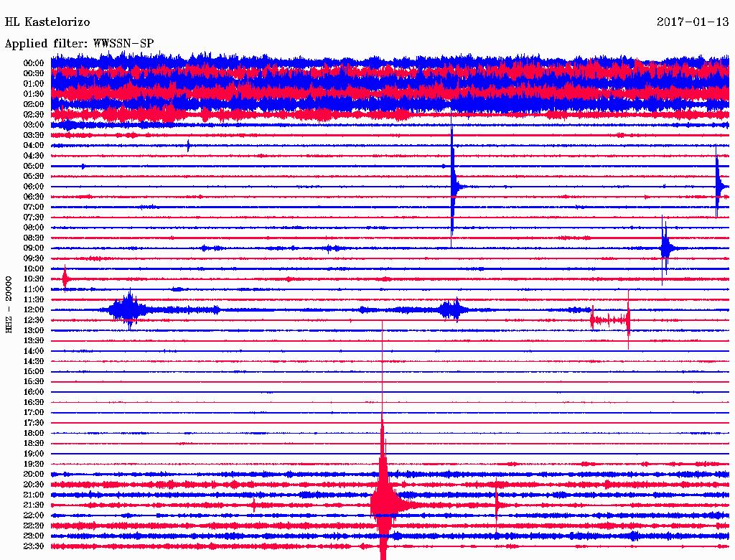Click the '09:30' time label
The image size is (735, 560).
(x=34, y=258)
